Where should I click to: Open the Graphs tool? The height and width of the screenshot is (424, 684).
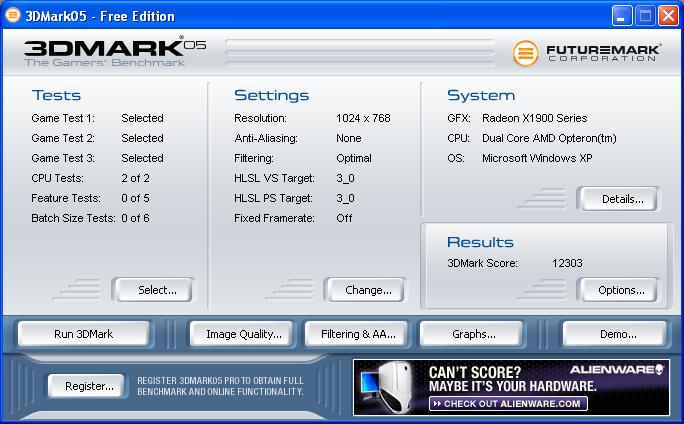472,334
